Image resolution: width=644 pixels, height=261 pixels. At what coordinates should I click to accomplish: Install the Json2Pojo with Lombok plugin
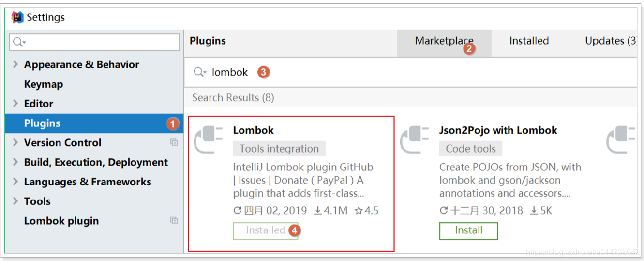tap(468, 230)
